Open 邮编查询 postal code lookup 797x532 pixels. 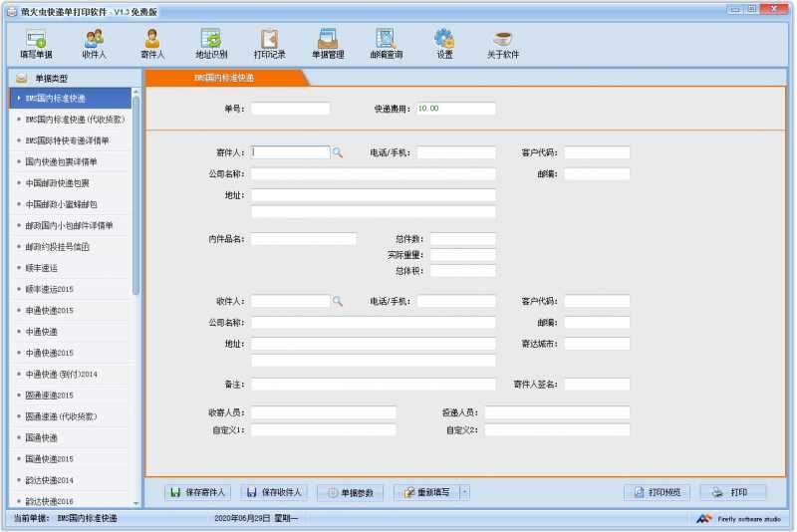click(387, 44)
